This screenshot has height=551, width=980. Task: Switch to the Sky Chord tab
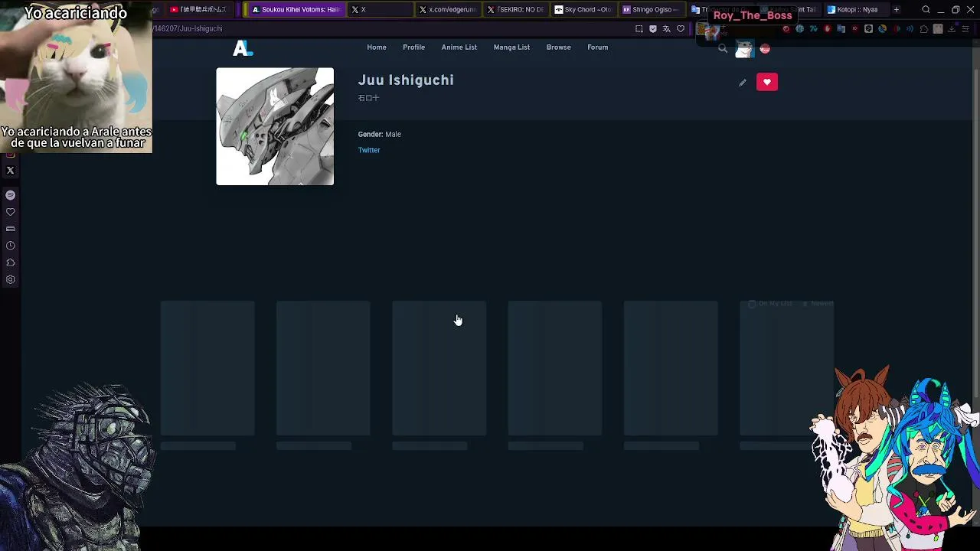[583, 10]
